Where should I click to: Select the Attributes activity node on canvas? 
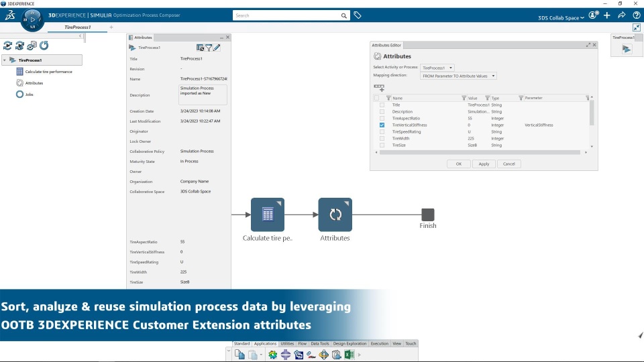click(335, 215)
